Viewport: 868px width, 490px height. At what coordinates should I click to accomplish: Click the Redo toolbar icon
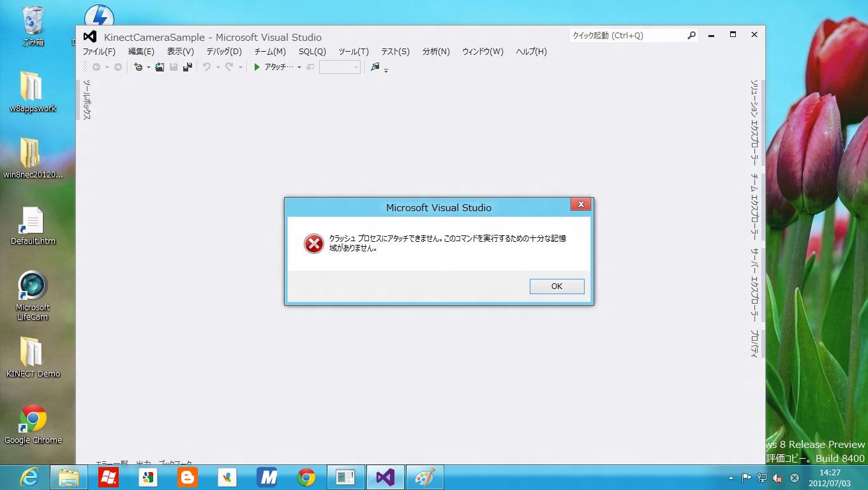[x=229, y=67]
